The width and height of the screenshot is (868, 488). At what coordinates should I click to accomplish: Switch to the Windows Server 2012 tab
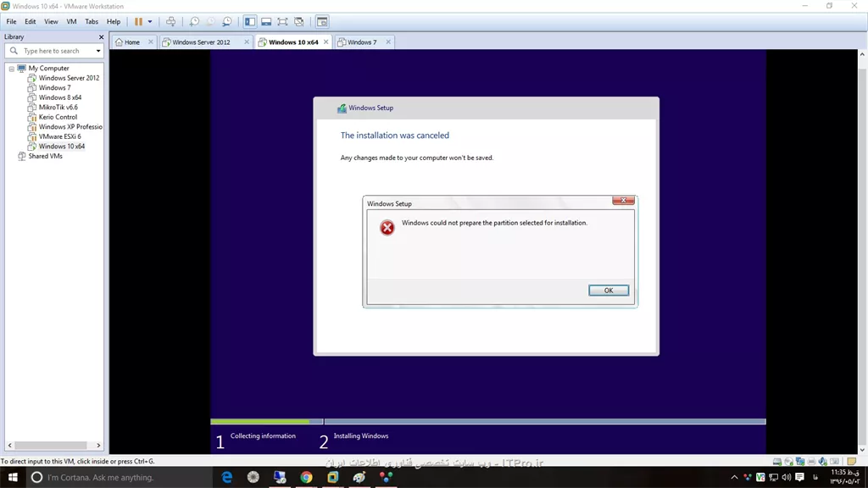click(201, 42)
